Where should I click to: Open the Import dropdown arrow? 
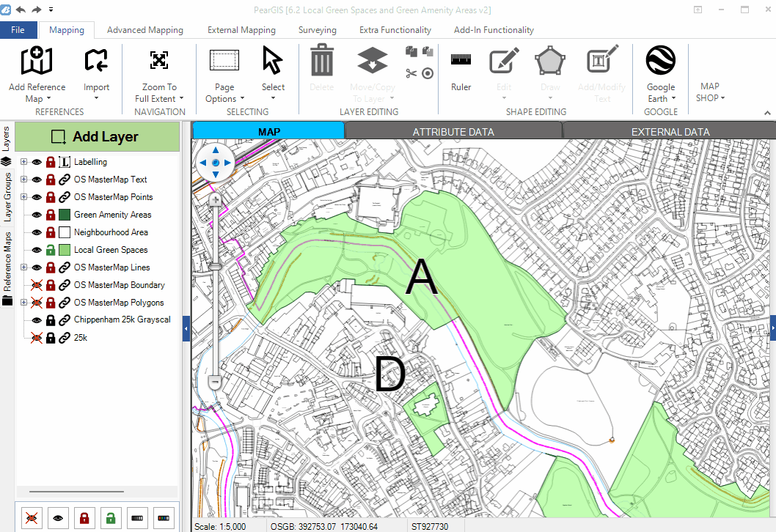click(96, 98)
